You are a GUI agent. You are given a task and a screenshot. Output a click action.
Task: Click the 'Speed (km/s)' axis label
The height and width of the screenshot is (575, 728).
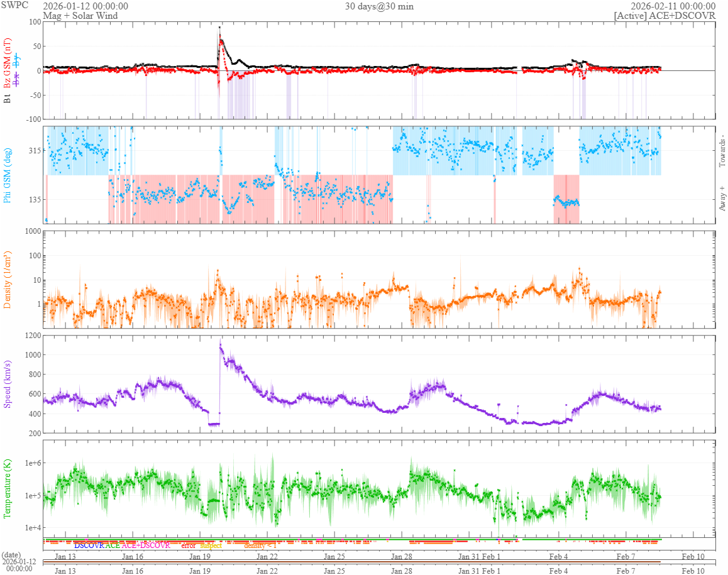click(x=7, y=384)
